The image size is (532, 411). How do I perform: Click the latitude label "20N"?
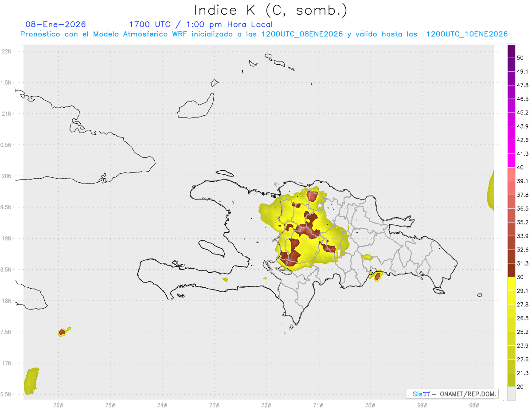(x=7, y=176)
